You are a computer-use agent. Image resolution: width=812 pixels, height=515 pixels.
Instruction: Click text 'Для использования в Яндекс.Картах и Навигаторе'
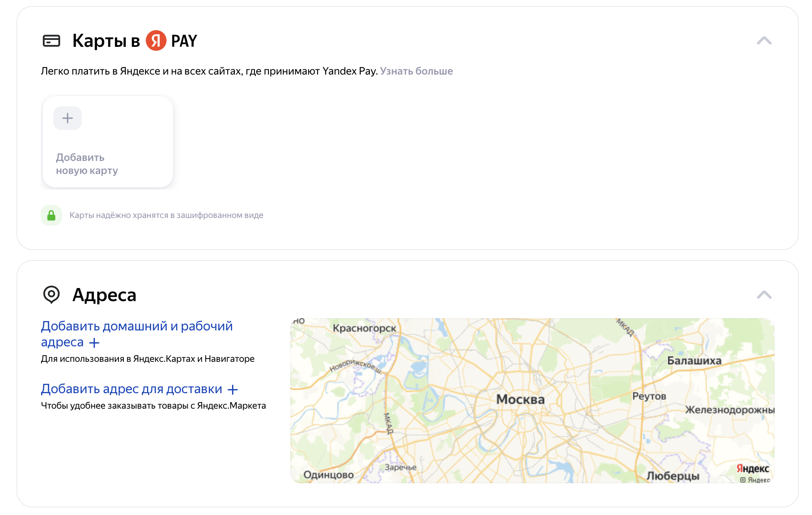coord(148,359)
